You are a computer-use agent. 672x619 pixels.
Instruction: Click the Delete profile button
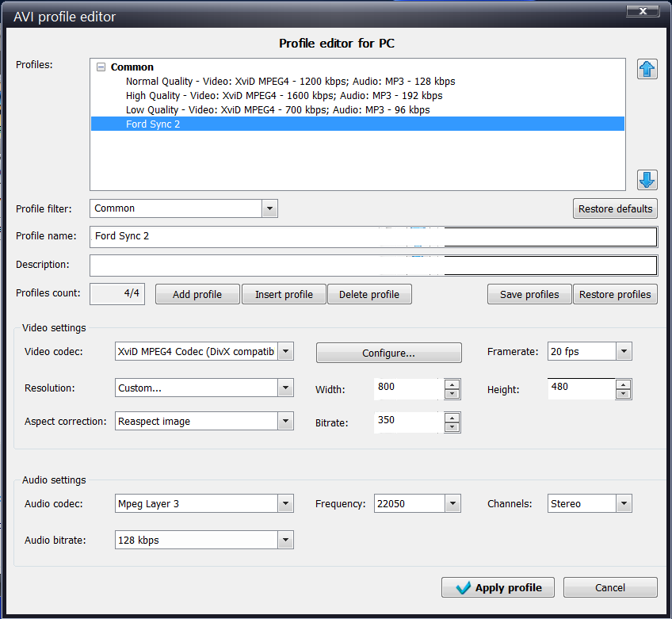(369, 295)
